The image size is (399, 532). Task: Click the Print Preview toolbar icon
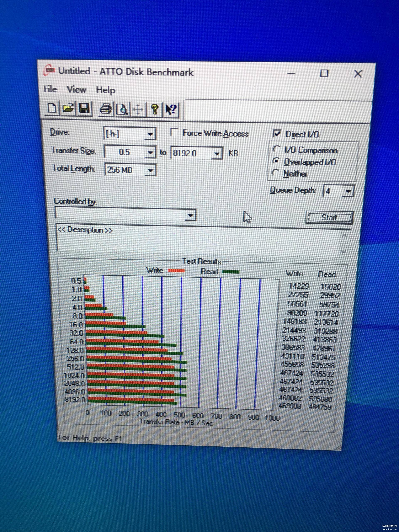pyautogui.click(x=122, y=110)
